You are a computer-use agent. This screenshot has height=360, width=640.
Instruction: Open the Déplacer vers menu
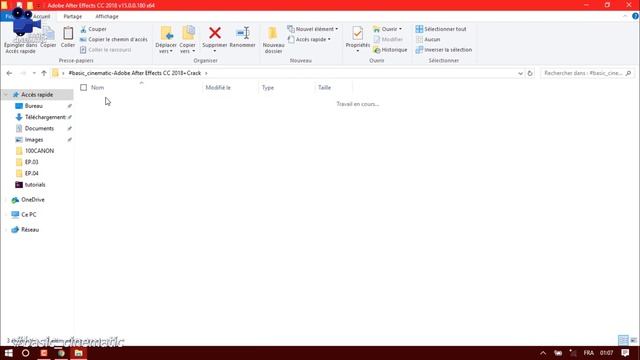[x=166, y=40]
